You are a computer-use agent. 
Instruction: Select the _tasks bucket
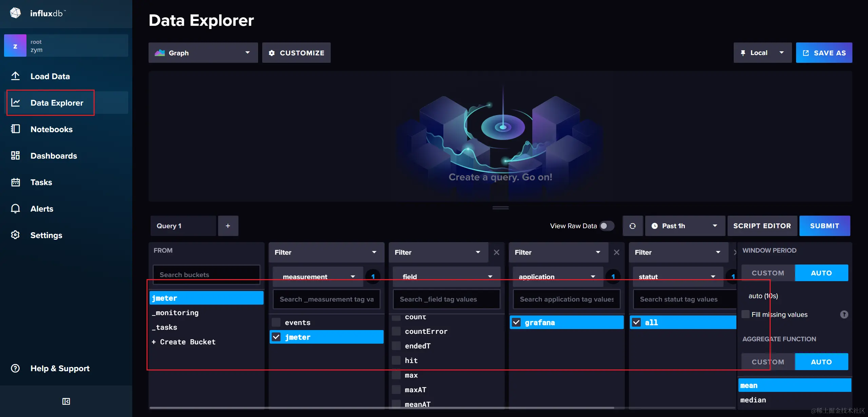click(x=206, y=327)
